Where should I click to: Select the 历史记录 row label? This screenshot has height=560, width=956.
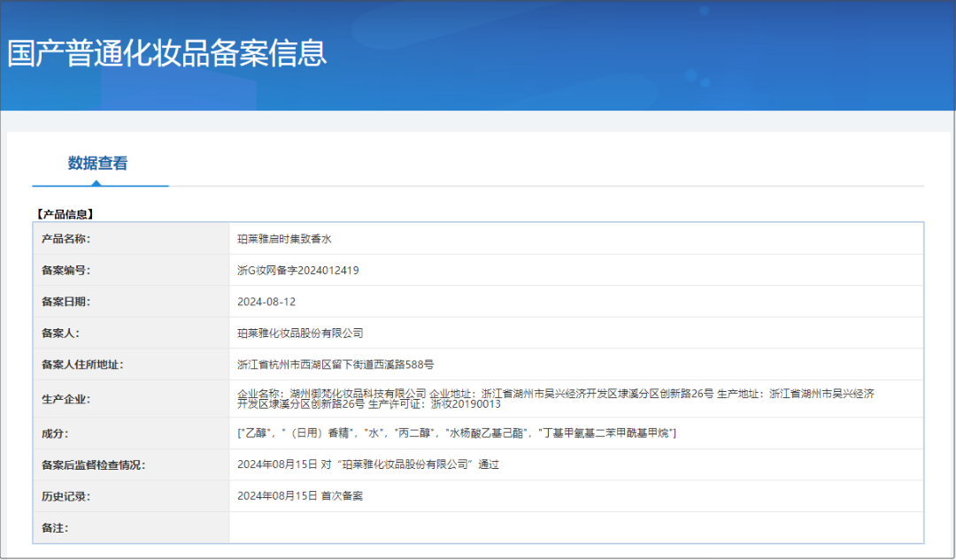(x=66, y=496)
